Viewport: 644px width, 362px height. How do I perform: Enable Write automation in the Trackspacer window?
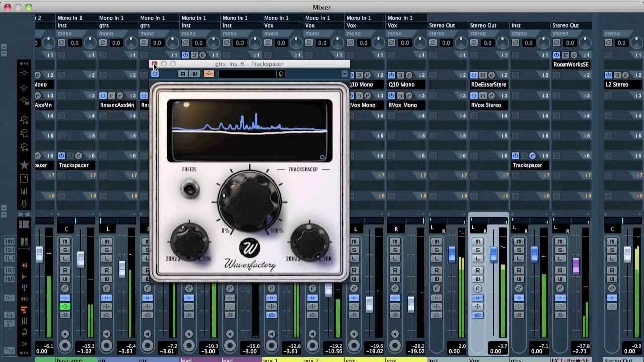coord(194,74)
